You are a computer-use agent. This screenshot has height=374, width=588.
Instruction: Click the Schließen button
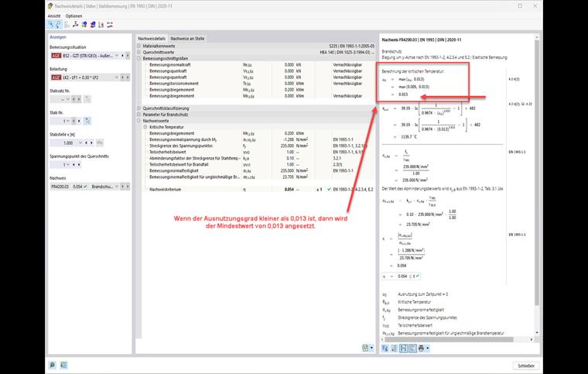(526, 365)
